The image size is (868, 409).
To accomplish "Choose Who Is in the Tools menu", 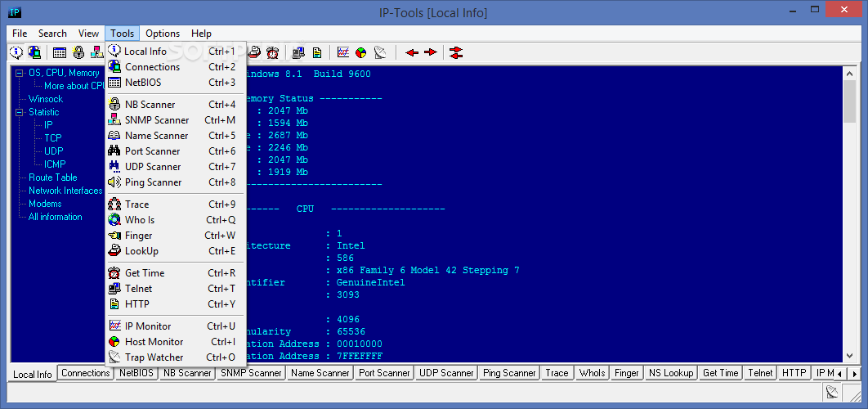I will coord(176,219).
